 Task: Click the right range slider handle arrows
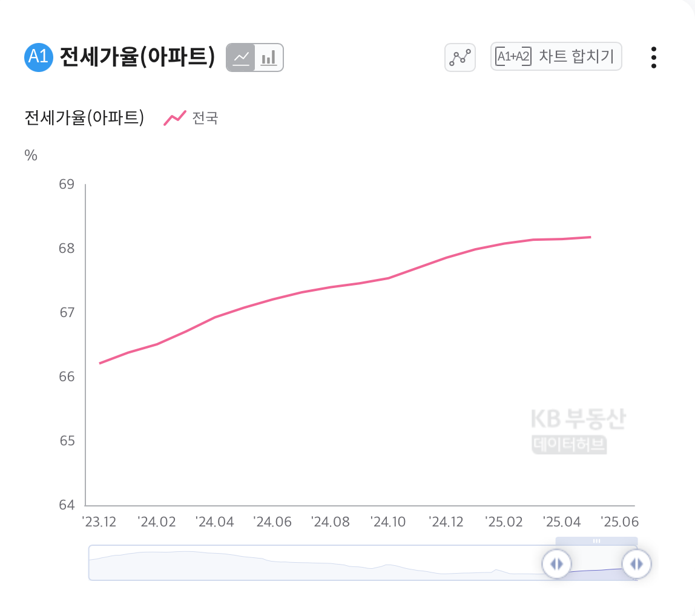(x=636, y=563)
